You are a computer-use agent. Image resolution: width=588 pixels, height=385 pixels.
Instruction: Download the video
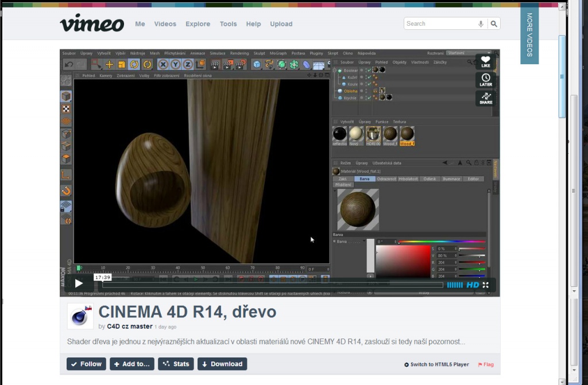tap(222, 364)
